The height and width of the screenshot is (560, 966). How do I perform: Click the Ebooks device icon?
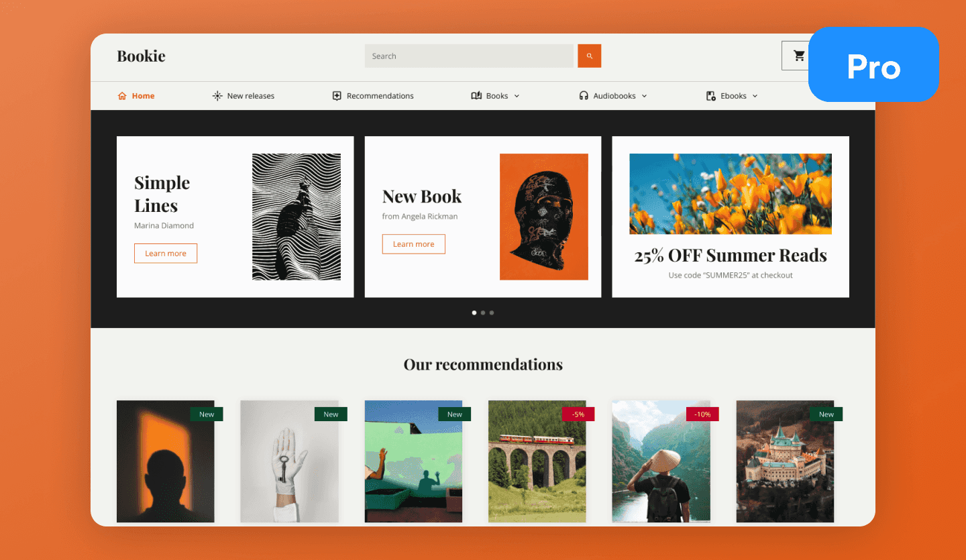pos(710,96)
